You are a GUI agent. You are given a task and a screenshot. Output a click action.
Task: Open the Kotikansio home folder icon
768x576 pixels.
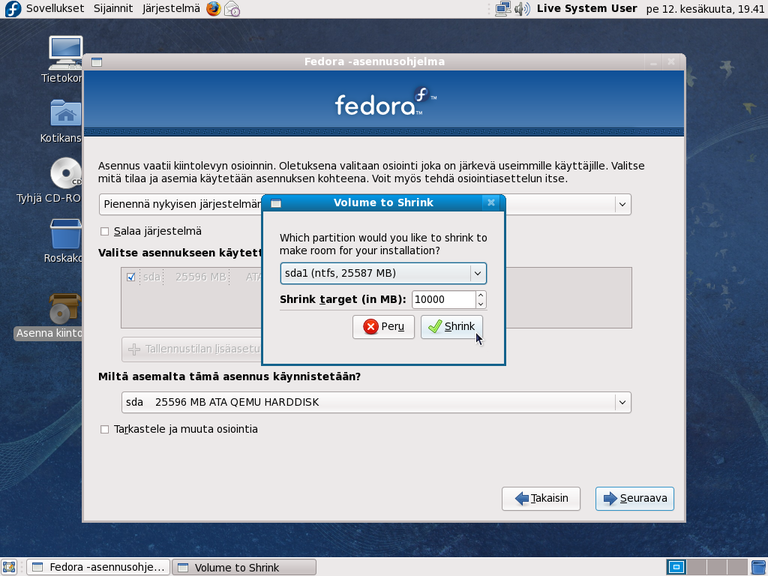pos(65,115)
